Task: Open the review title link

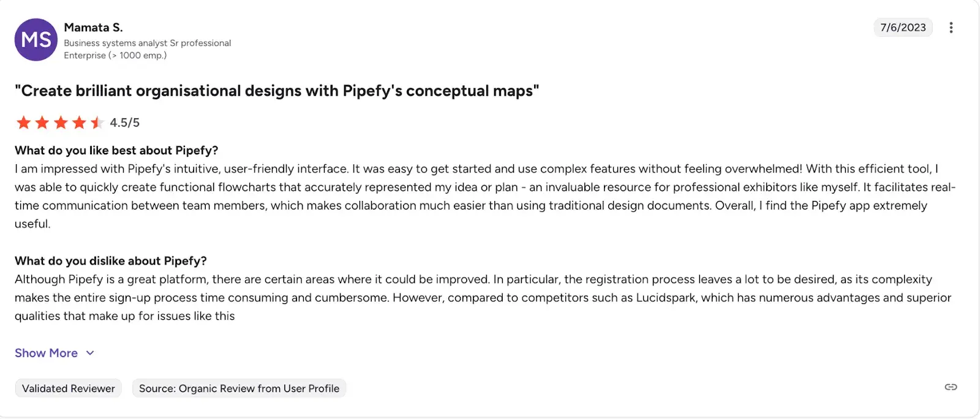Action: coord(277,90)
